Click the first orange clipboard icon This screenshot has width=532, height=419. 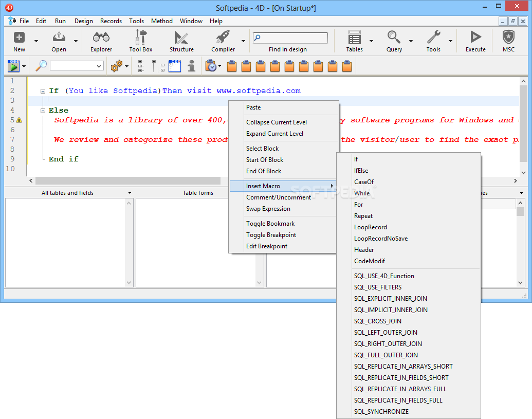(x=232, y=66)
